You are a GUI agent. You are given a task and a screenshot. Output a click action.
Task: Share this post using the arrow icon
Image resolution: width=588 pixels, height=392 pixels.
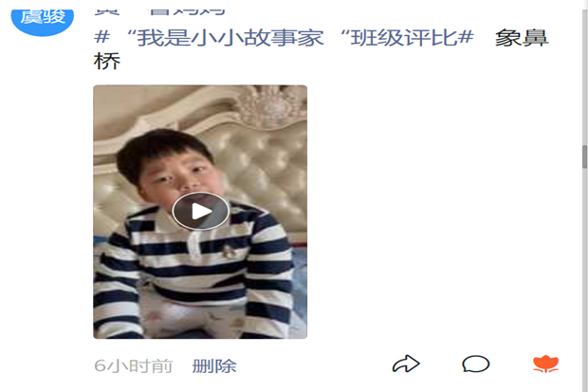(x=406, y=364)
